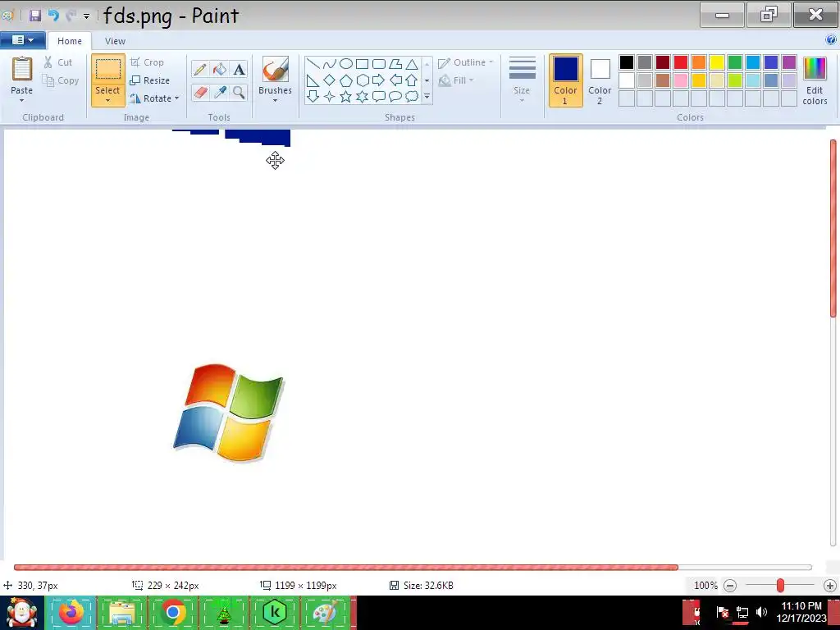The image size is (840, 630).
Task: Click the horizontal scrollbar
Action: pyautogui.click(x=346, y=568)
